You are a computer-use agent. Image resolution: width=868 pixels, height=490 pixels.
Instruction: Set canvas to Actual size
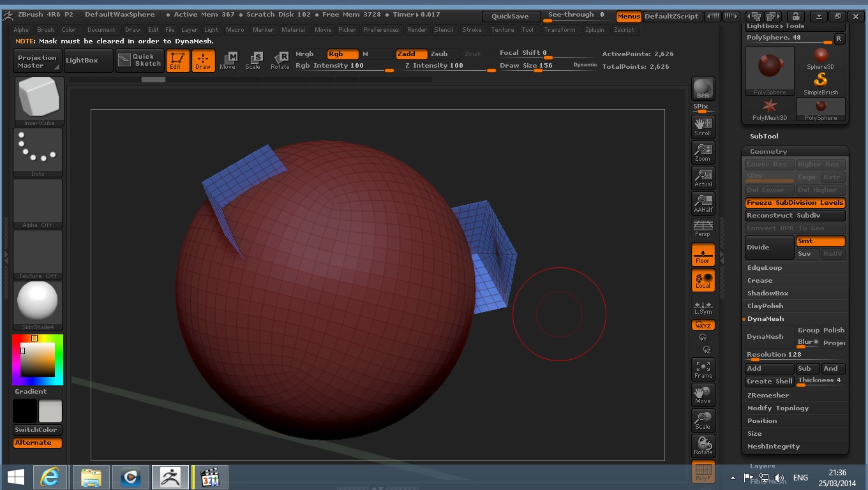pyautogui.click(x=703, y=177)
